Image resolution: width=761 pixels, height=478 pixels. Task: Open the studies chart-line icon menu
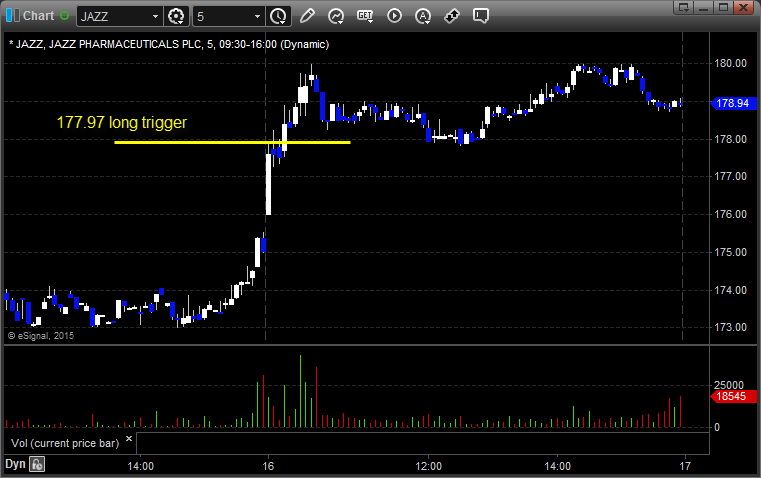pos(336,16)
